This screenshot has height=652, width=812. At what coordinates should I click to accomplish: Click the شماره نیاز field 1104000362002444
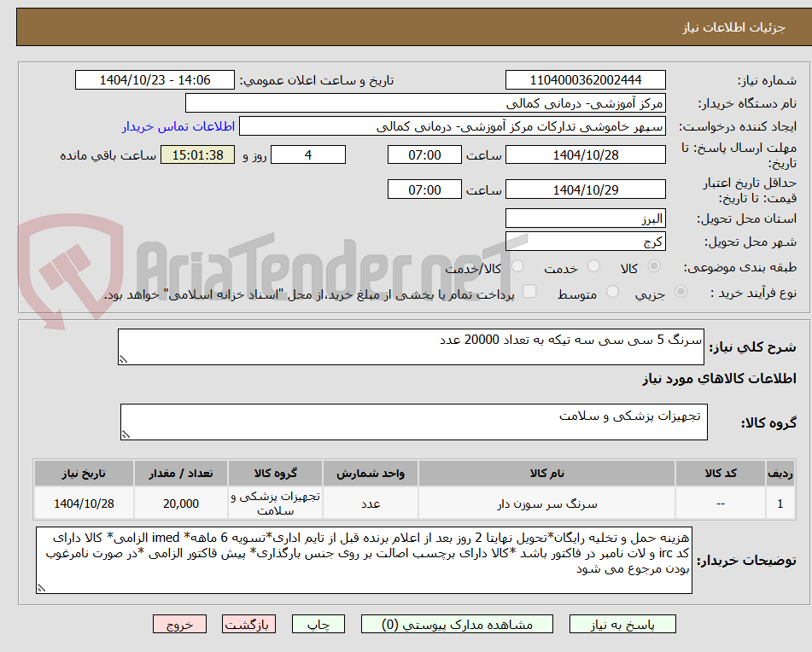[x=585, y=80]
